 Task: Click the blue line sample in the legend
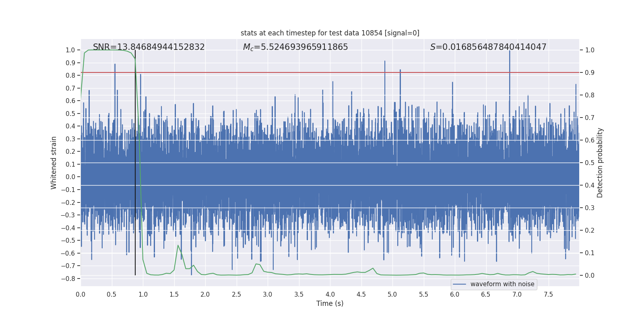tap(459, 284)
